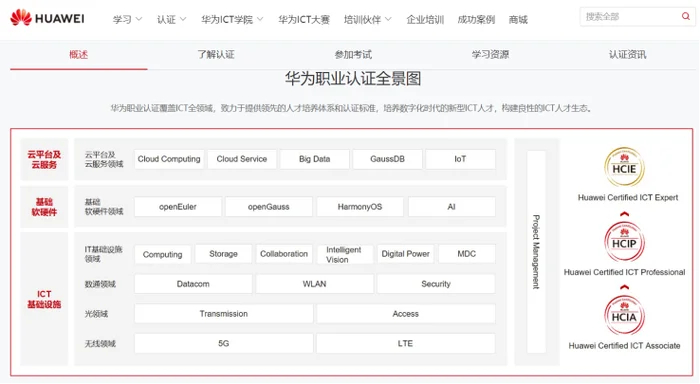Viewport: 700px width, 384px height.
Task: Open the Security certification
Action: click(436, 284)
